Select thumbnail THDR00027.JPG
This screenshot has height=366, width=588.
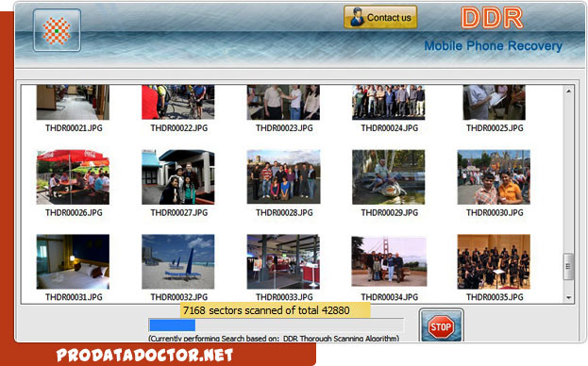click(178, 177)
